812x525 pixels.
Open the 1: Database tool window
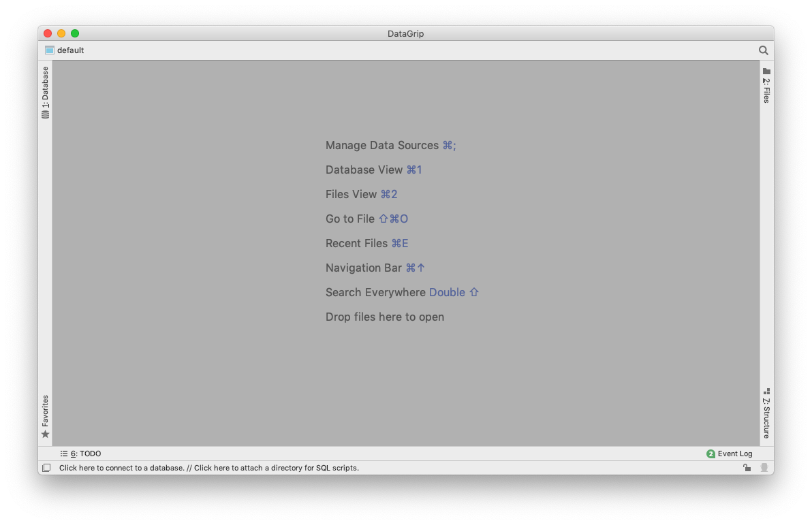pos(46,93)
